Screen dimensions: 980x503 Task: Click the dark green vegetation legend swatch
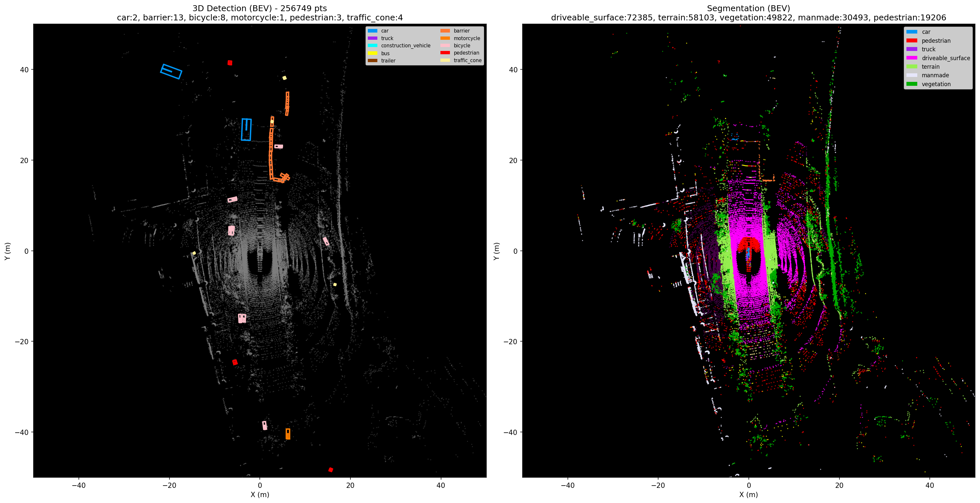coord(911,84)
